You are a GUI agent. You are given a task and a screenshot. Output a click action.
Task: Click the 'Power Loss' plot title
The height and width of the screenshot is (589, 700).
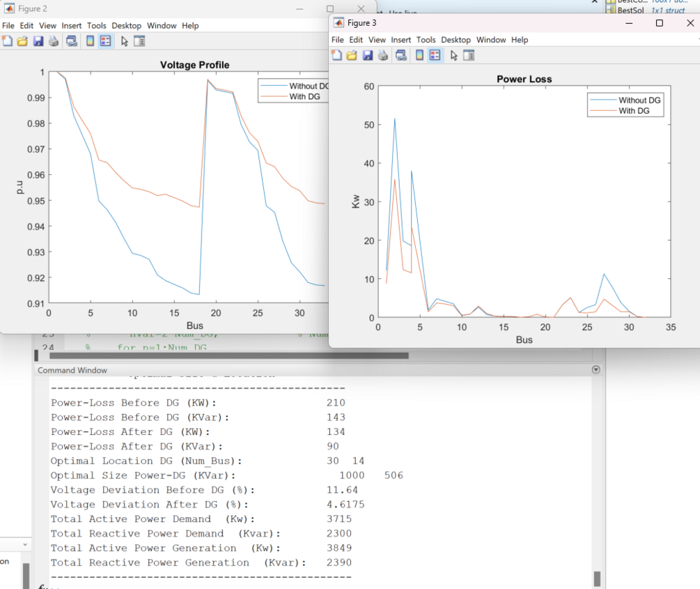(x=524, y=79)
